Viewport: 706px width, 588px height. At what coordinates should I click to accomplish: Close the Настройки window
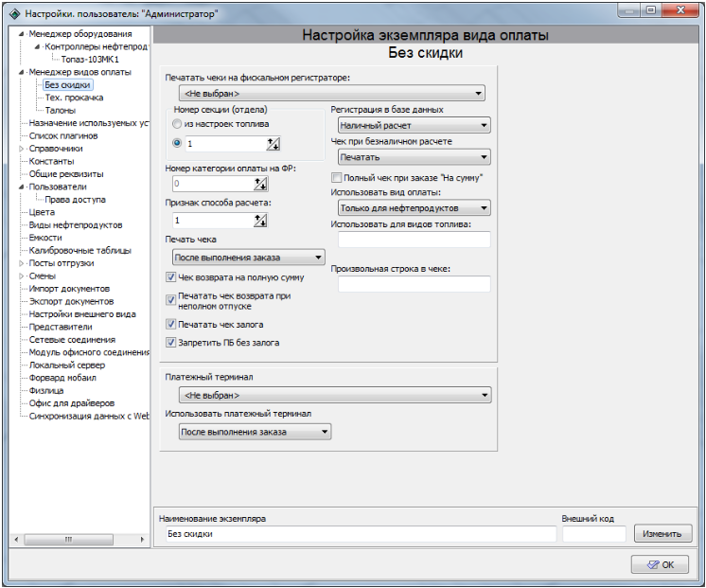[680, 9]
